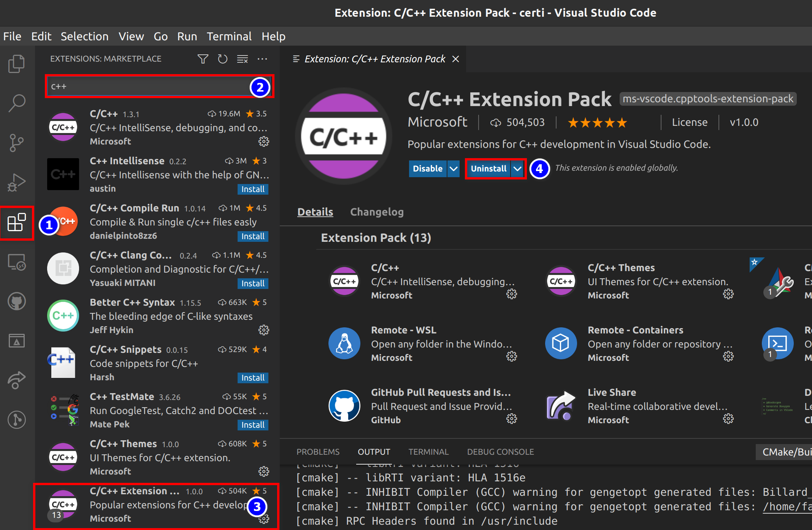Image resolution: width=812 pixels, height=530 pixels.
Task: Open Source Control view
Action: pos(16,143)
